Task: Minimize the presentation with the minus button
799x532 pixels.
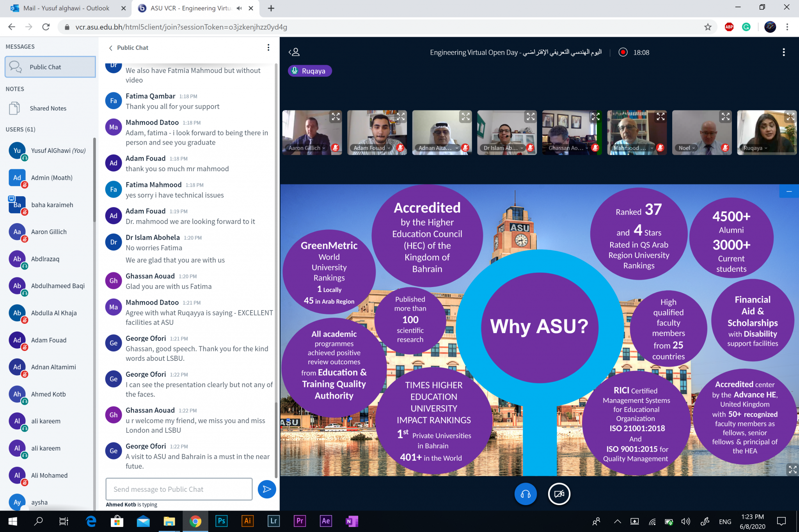Action: (789, 192)
